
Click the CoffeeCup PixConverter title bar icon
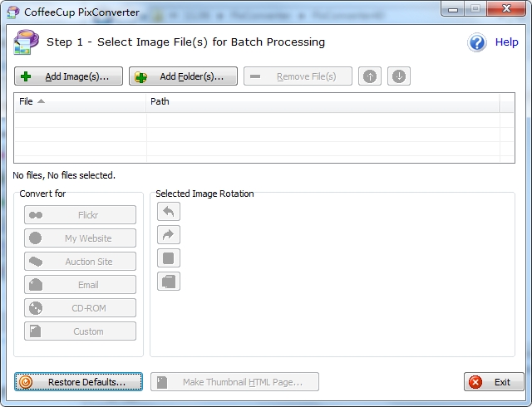(x=13, y=12)
